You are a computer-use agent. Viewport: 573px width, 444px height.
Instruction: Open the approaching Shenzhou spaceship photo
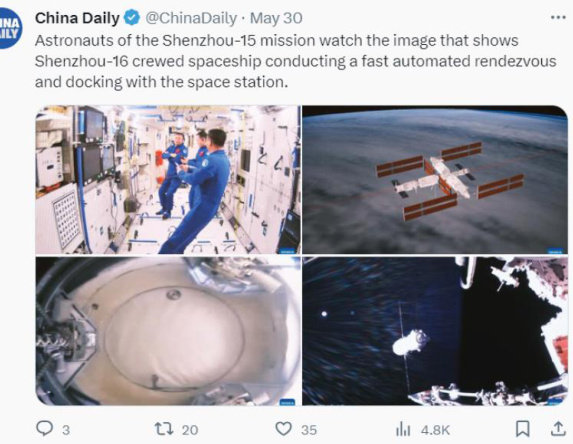tap(435, 331)
